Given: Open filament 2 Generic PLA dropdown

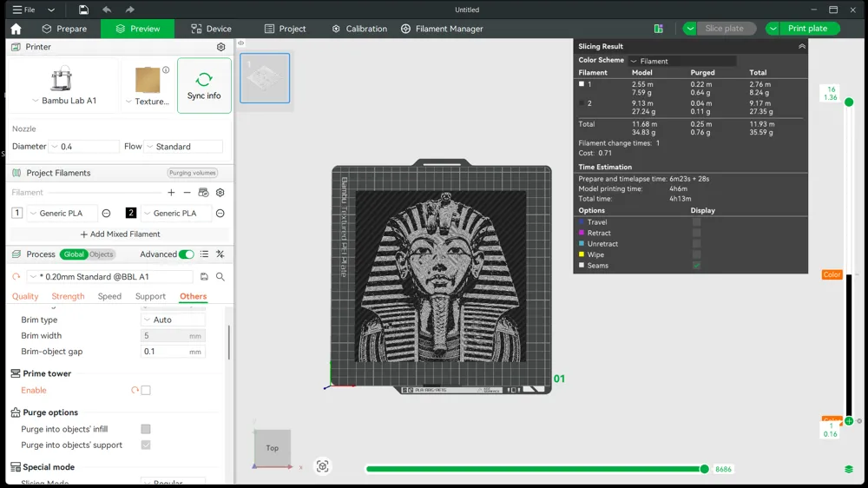Looking at the screenshot, I should pos(176,214).
